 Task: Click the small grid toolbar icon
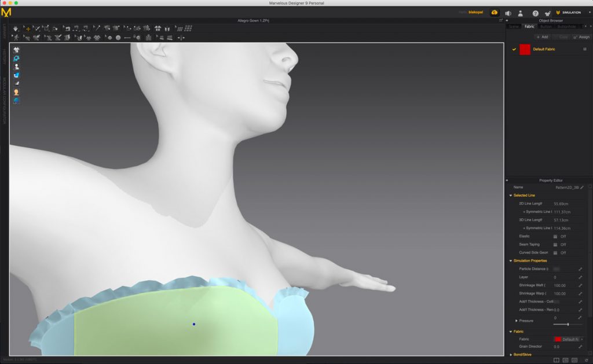(x=180, y=29)
